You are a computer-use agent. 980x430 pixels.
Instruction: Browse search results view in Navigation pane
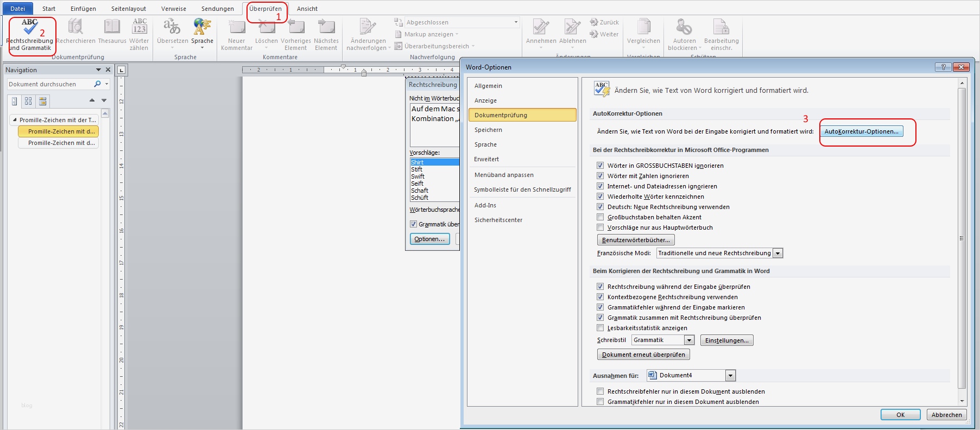(x=42, y=101)
